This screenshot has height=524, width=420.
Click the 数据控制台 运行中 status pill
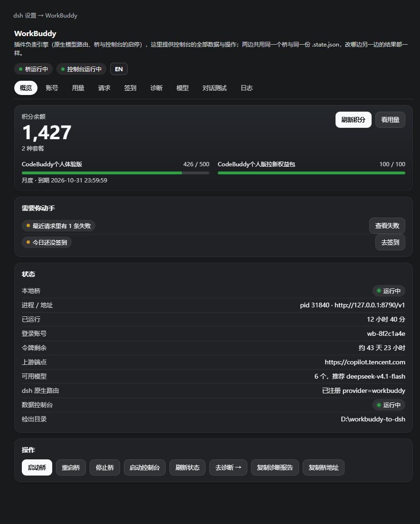click(x=389, y=405)
